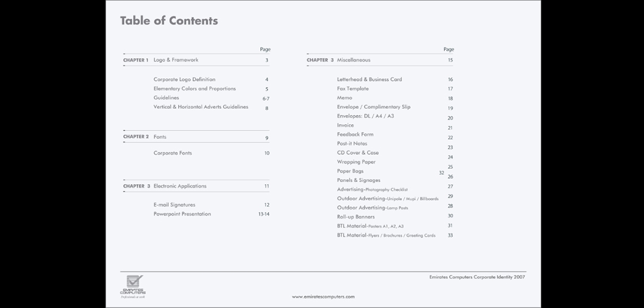Image resolution: width=644 pixels, height=308 pixels.
Task: Open the Corporate Logo Definition entry
Action: click(x=184, y=79)
